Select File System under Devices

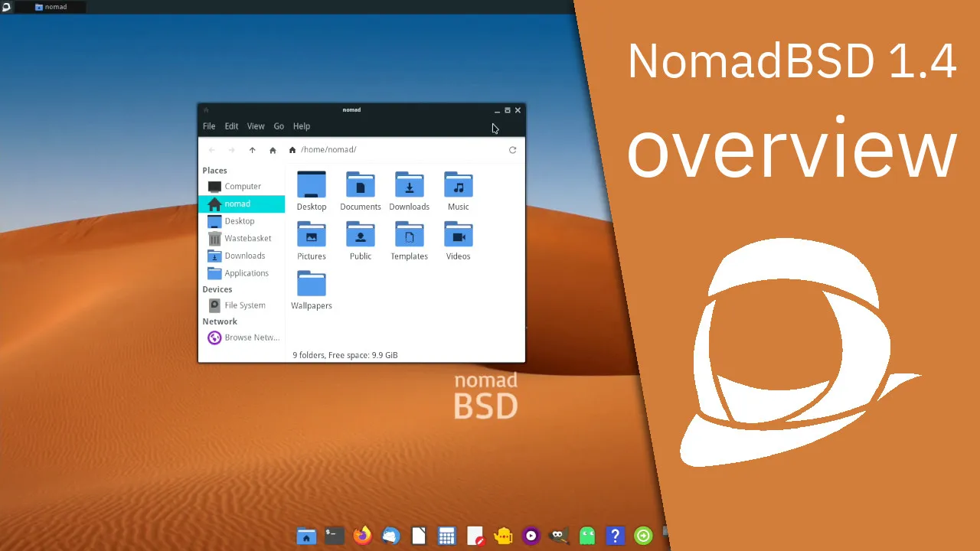[241, 305]
